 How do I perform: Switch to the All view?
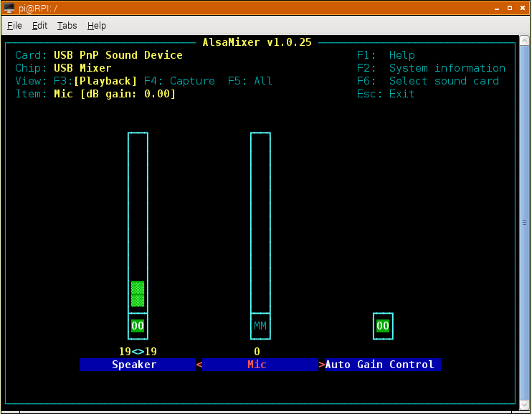click(250, 81)
